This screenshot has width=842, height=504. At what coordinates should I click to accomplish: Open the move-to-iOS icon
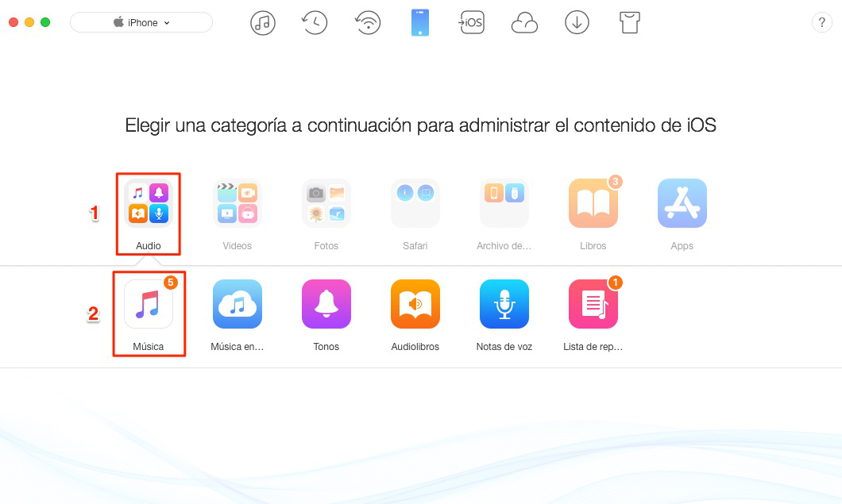click(x=472, y=23)
